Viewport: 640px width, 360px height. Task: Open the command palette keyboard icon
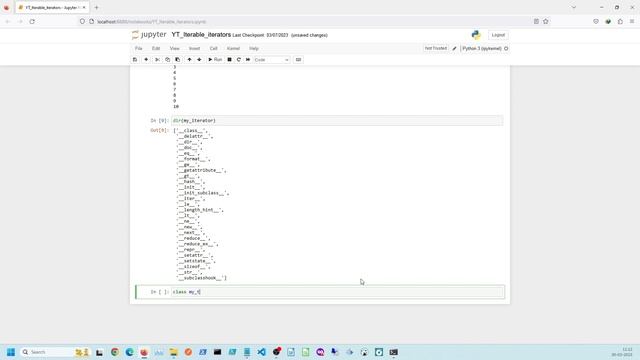[x=298, y=60]
